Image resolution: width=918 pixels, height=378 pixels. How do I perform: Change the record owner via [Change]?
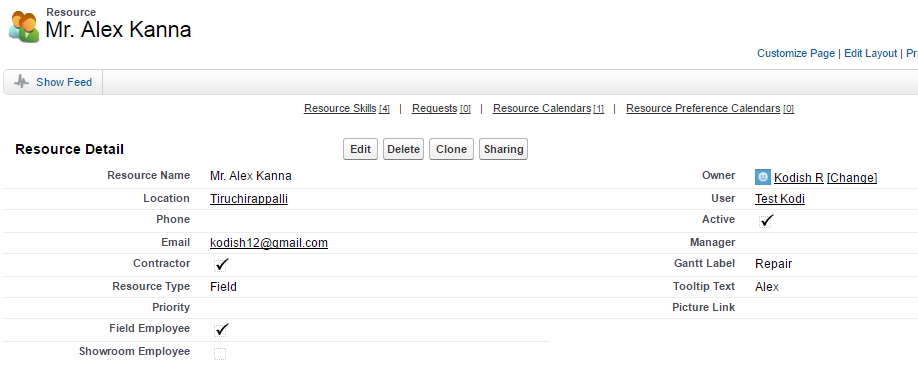(852, 178)
